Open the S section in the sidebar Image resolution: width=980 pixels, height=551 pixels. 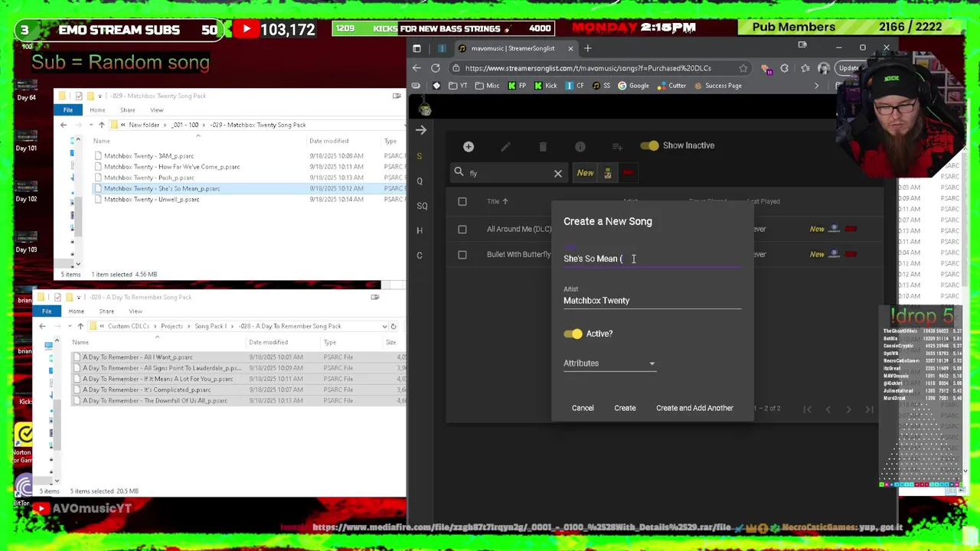click(x=419, y=156)
